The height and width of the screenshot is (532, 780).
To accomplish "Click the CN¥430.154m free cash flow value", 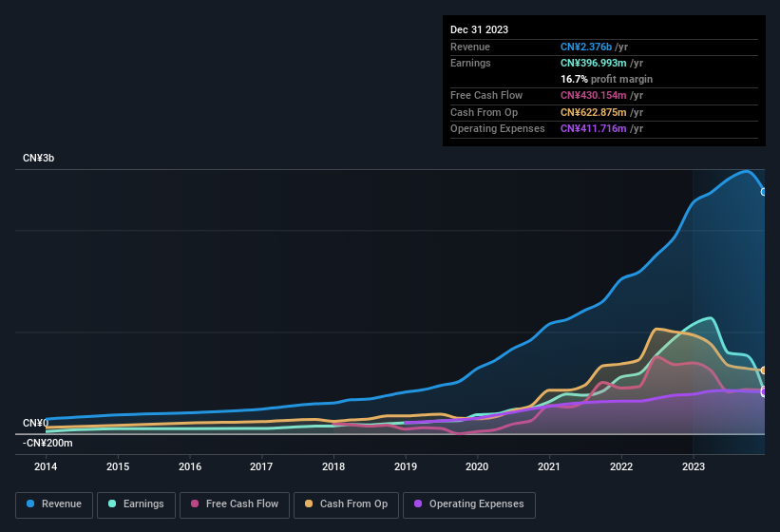I will 594,95.
